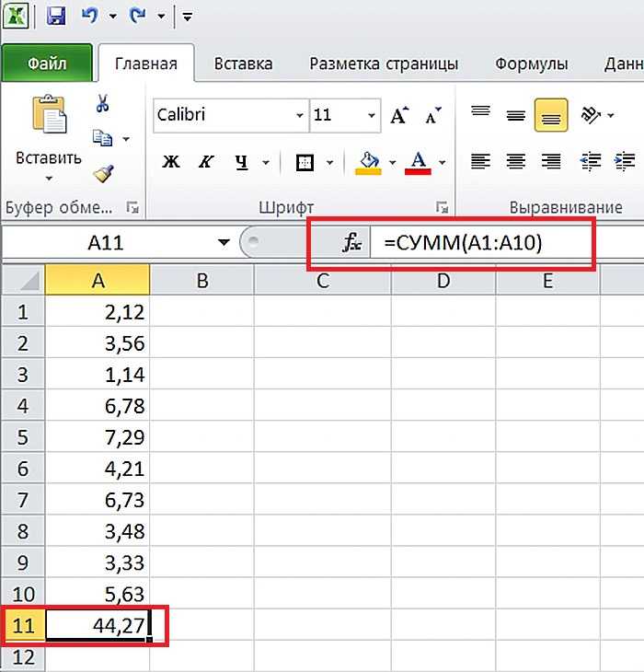Screen dimensions: 644x672
Task: Select column A header
Action: [x=98, y=280]
